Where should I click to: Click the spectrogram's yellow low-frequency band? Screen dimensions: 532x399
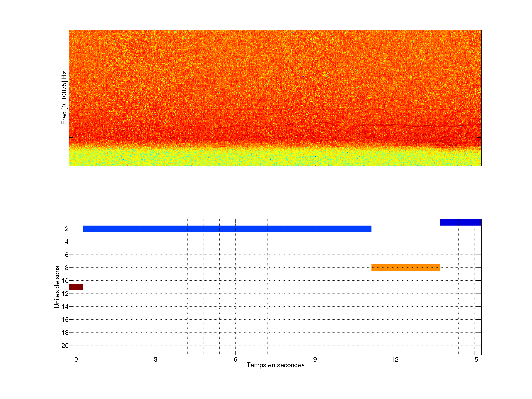click(x=275, y=158)
